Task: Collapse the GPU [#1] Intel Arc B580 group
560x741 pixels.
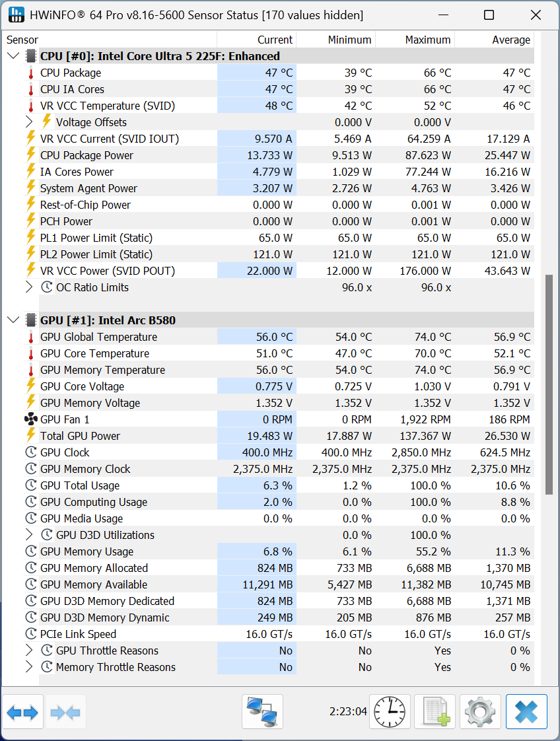Action: pyautogui.click(x=13, y=320)
